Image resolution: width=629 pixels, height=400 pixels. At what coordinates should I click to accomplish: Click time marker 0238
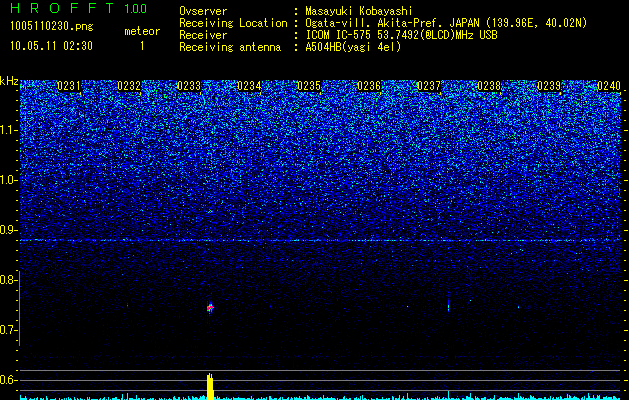coord(489,86)
